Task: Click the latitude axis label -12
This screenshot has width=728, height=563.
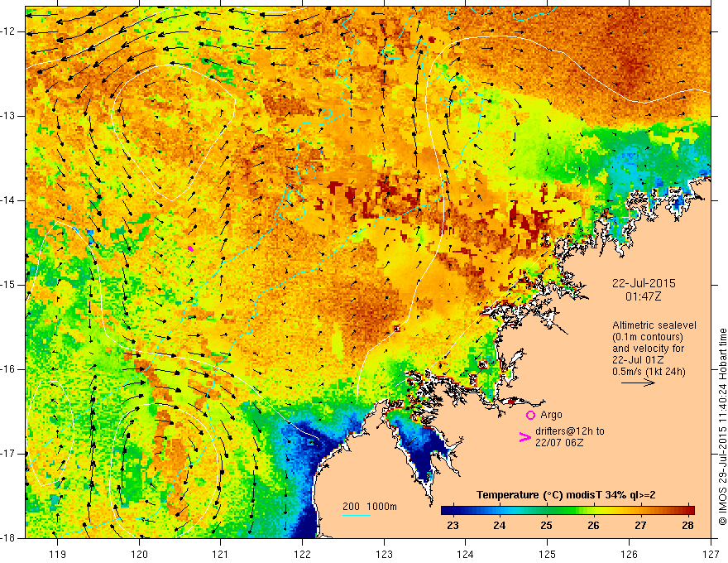Action: [9, 31]
